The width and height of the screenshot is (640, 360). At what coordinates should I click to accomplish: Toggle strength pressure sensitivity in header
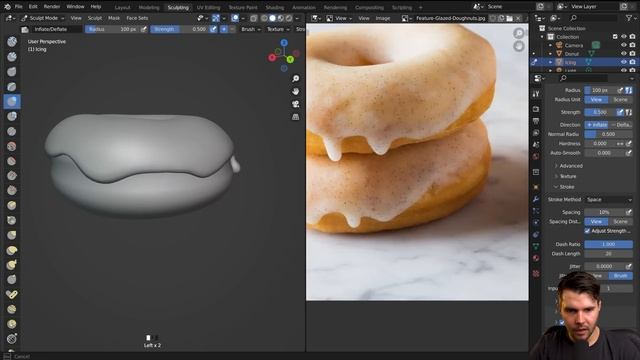[x=213, y=29]
